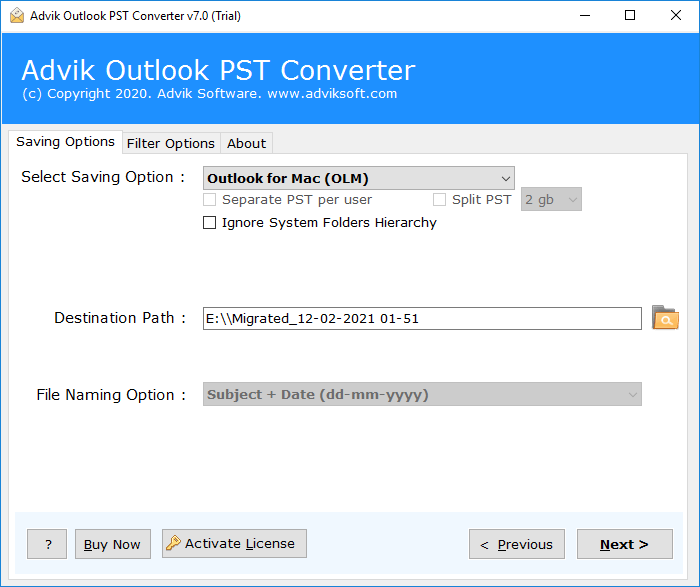Open the Select Saving Option dropdown

coord(358,178)
